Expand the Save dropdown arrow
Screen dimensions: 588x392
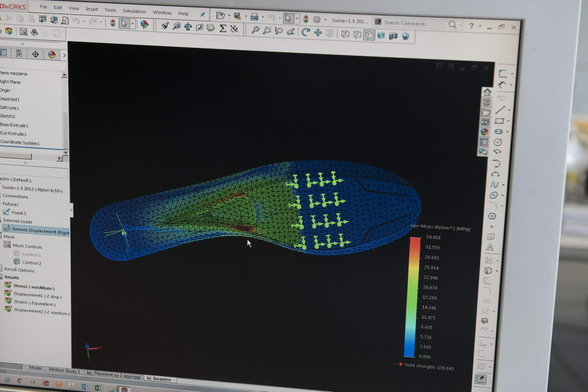[x=246, y=16]
